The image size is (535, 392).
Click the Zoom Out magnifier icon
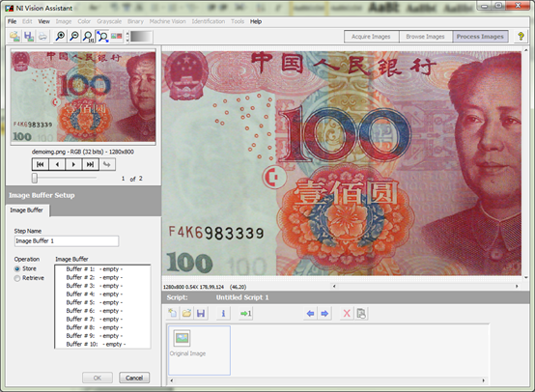click(74, 36)
